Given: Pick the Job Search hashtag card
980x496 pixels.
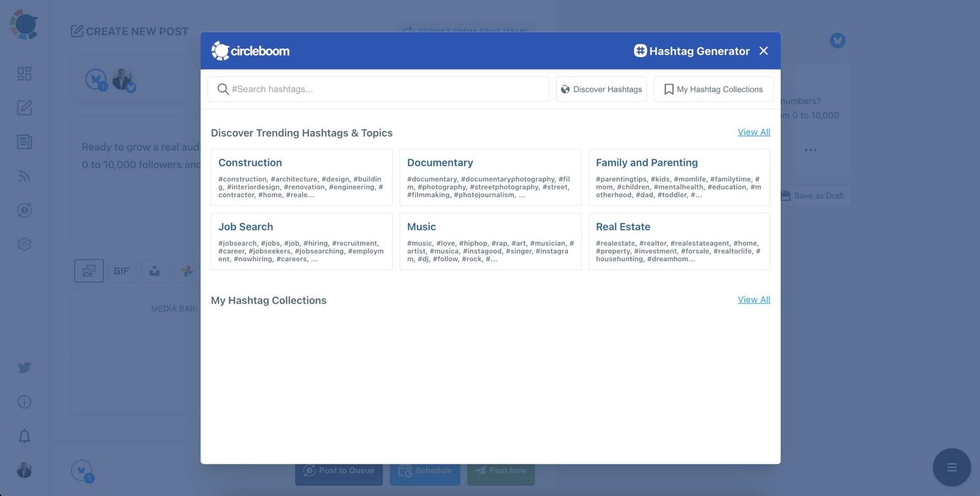Looking at the screenshot, I should tap(301, 241).
